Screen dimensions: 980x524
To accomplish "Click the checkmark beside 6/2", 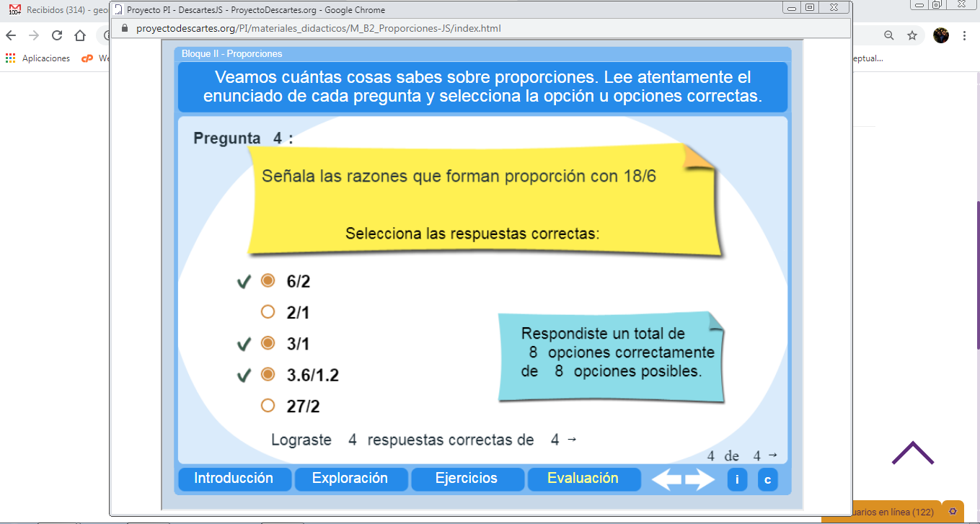I will [244, 282].
